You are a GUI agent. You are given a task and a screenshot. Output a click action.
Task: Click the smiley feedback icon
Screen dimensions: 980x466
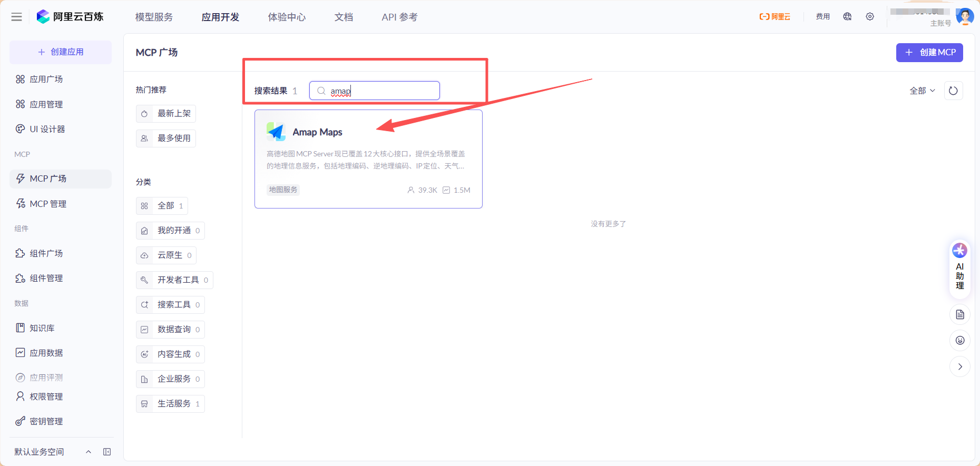[x=960, y=341]
